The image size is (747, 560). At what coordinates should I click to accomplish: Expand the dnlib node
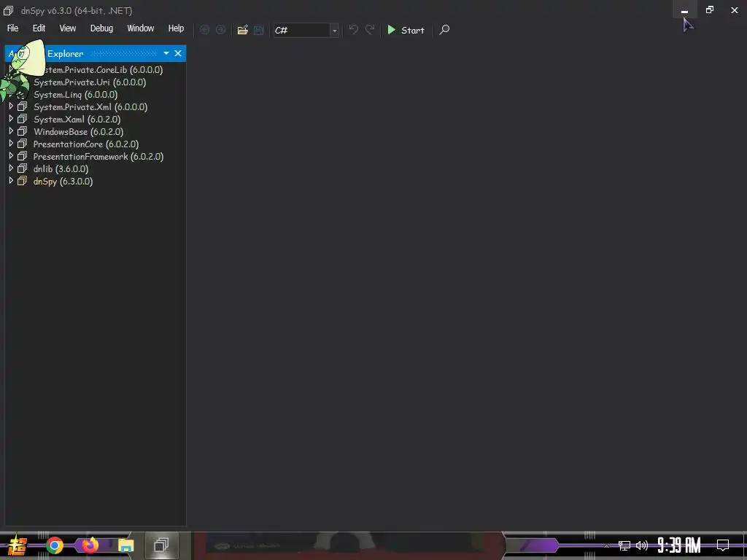(10, 168)
